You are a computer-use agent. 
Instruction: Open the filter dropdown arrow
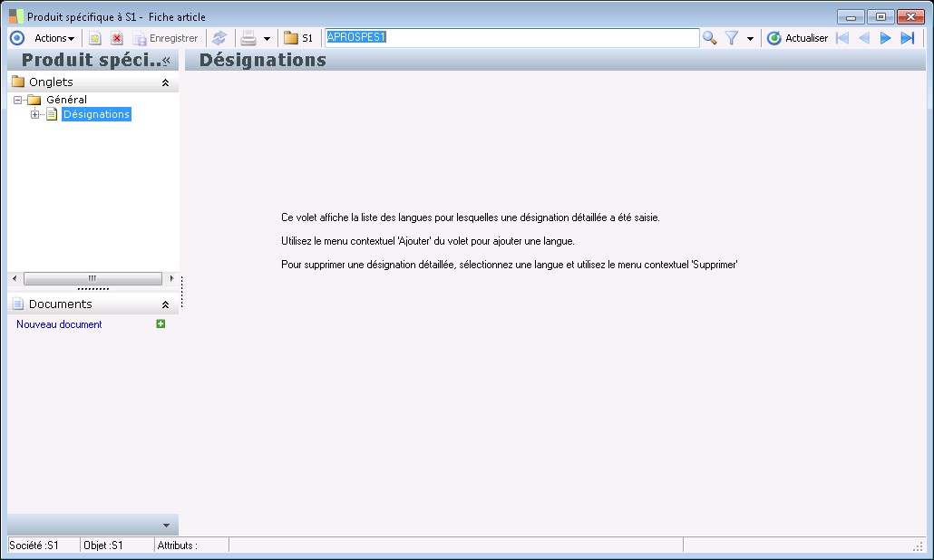click(x=750, y=39)
